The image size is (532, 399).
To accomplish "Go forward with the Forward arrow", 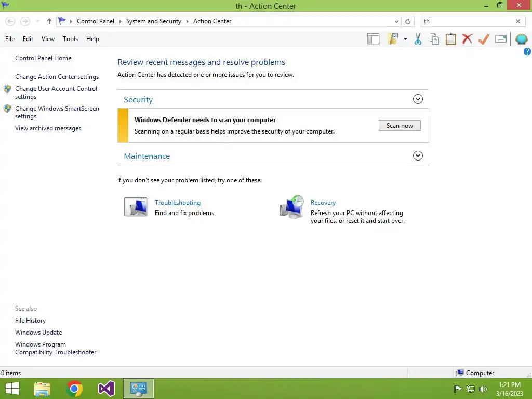I will coord(25,21).
